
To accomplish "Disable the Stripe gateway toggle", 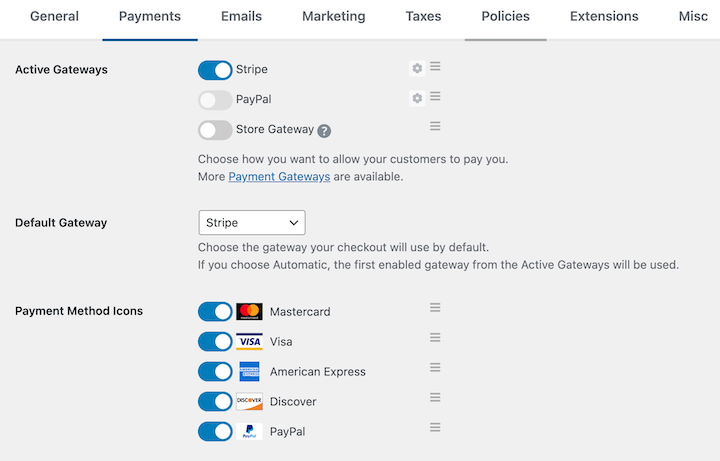I will point(215,70).
